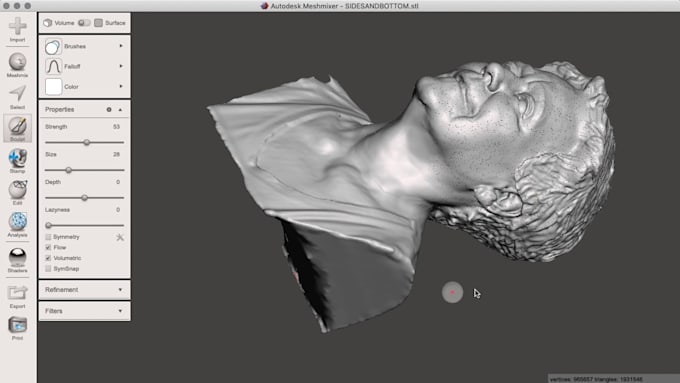The width and height of the screenshot is (680, 383).
Task: Adjust the Depth slider
Action: pyautogui.click(x=85, y=198)
